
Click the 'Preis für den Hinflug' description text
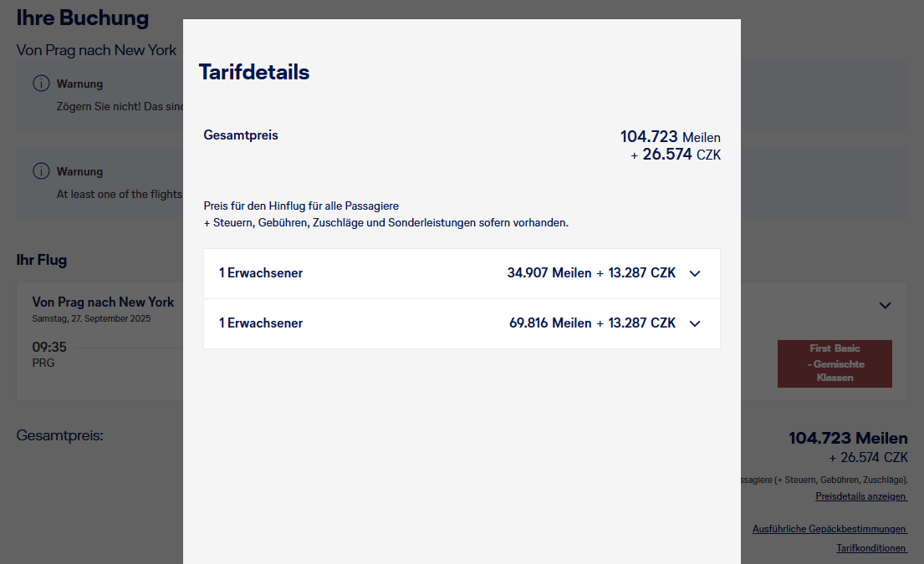coord(301,206)
